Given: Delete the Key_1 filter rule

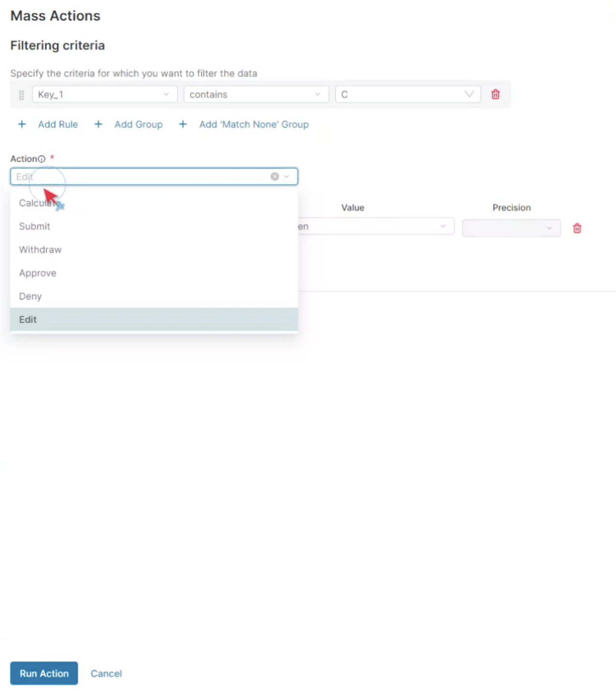Looking at the screenshot, I should (495, 94).
